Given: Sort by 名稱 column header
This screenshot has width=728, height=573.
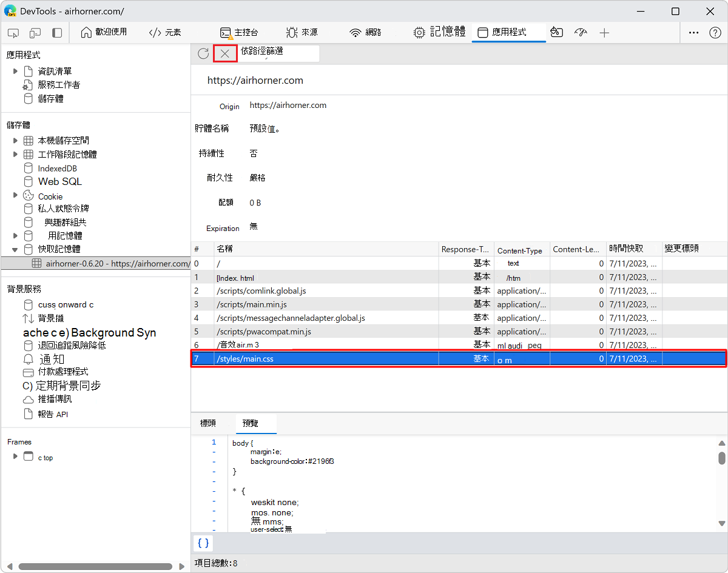Looking at the screenshot, I should click(x=326, y=249).
